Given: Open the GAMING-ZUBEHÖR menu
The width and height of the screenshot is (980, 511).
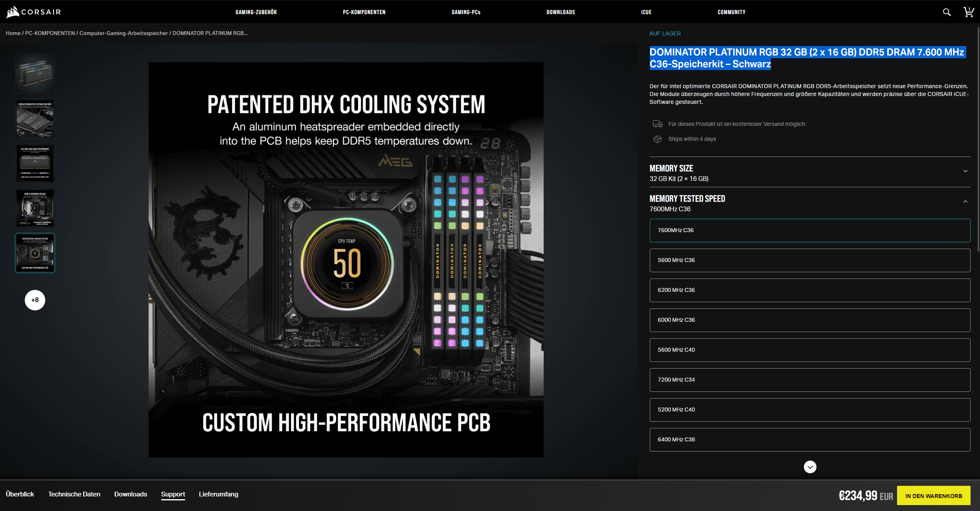Looking at the screenshot, I should tap(256, 12).
